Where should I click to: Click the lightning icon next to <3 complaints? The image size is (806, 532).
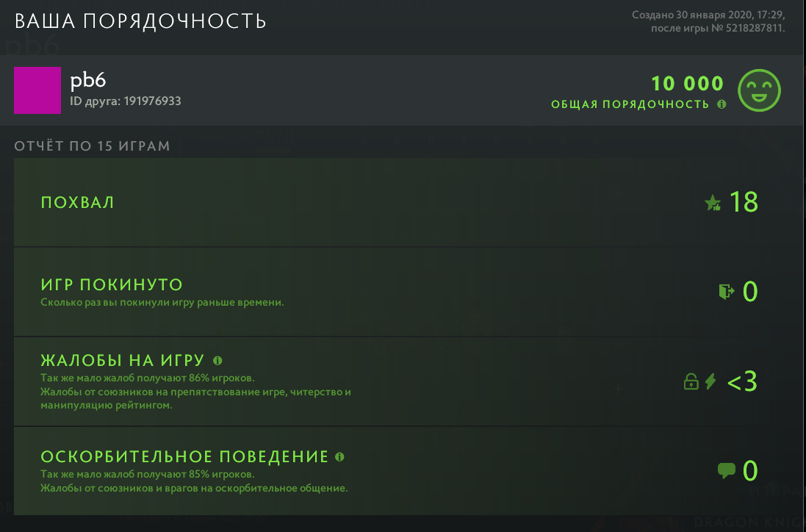[710, 381]
